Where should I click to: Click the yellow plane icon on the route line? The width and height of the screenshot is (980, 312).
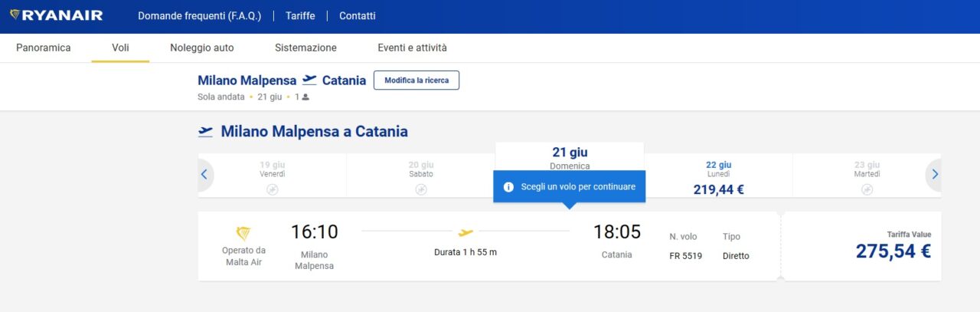465,232
